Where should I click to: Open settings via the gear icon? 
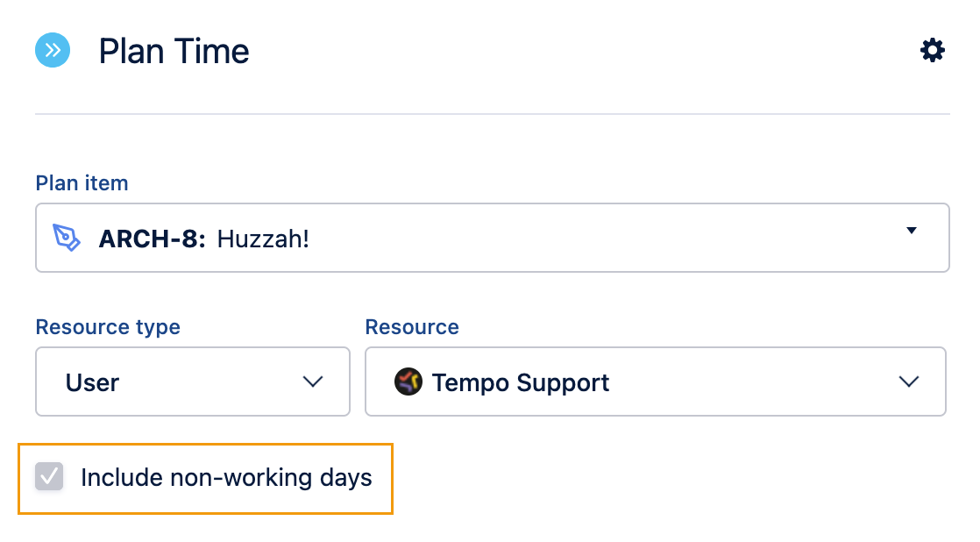pos(933,51)
